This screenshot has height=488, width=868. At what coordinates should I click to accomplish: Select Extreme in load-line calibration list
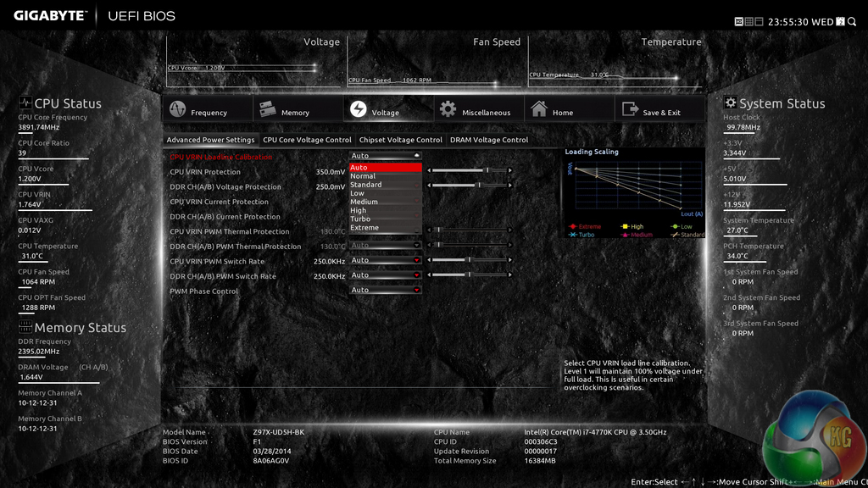pyautogui.click(x=365, y=228)
